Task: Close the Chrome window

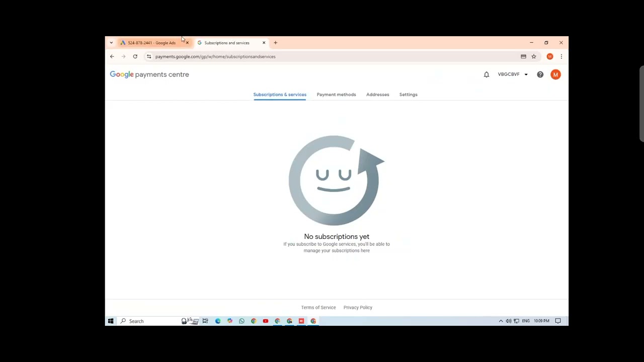Action: coord(561,43)
